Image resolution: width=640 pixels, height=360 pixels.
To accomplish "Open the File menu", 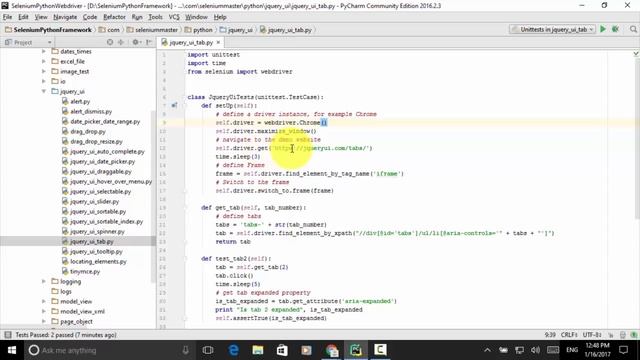I will (7, 17).
